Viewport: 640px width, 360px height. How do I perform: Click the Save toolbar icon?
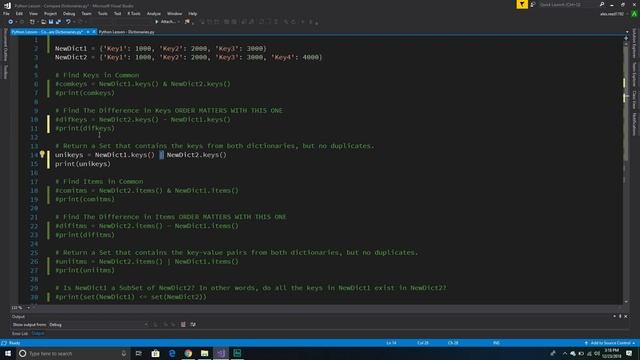point(51,22)
